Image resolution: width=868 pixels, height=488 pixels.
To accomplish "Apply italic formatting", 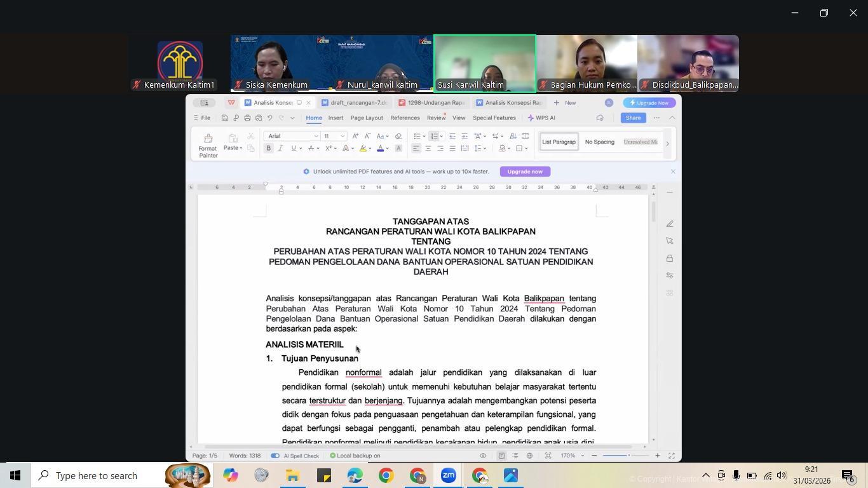I will point(280,149).
